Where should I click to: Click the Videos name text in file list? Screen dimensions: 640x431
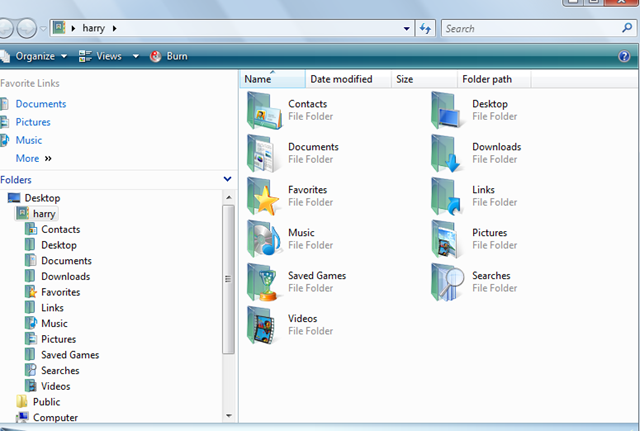point(302,318)
